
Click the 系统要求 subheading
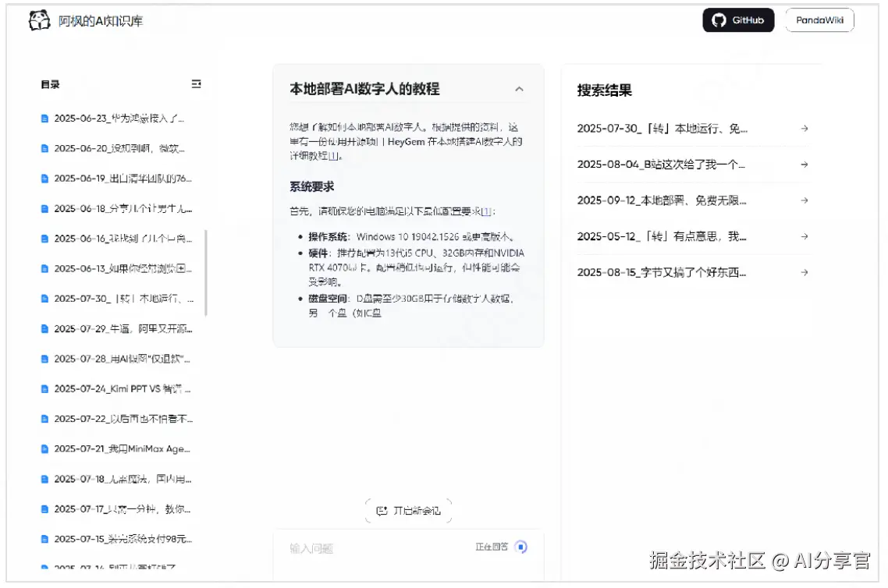tap(311, 186)
